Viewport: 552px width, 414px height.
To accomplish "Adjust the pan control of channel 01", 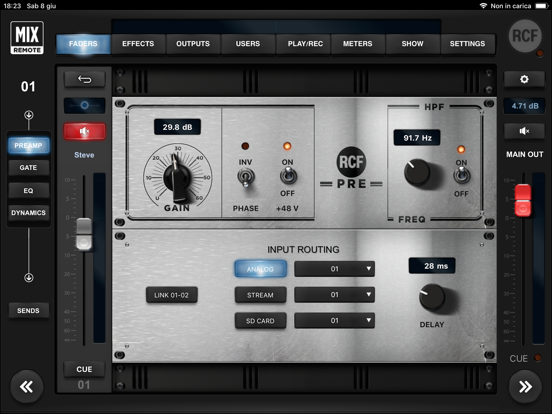I will (84, 105).
